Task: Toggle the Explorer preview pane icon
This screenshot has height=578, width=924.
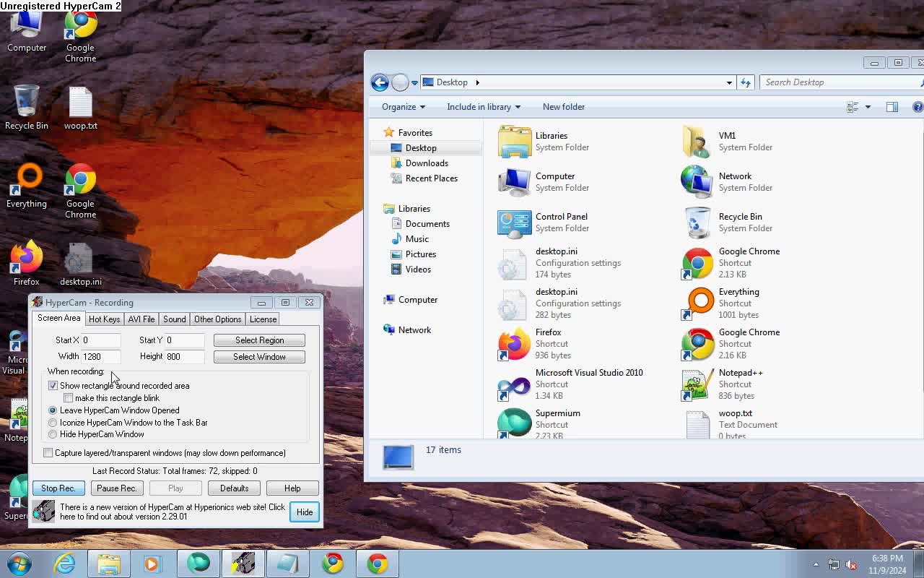Action: 892,107
